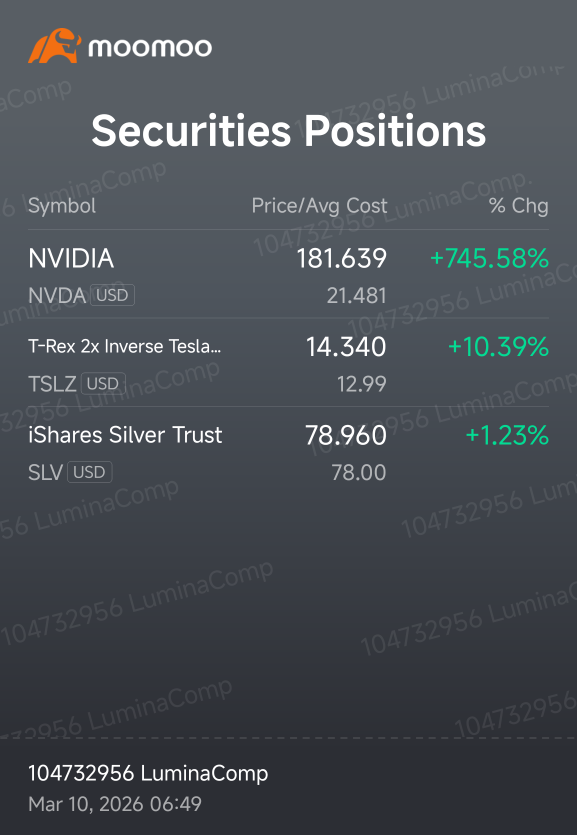577x835 pixels.
Task: Select TSLZ price 14.340
Action: pos(346,347)
